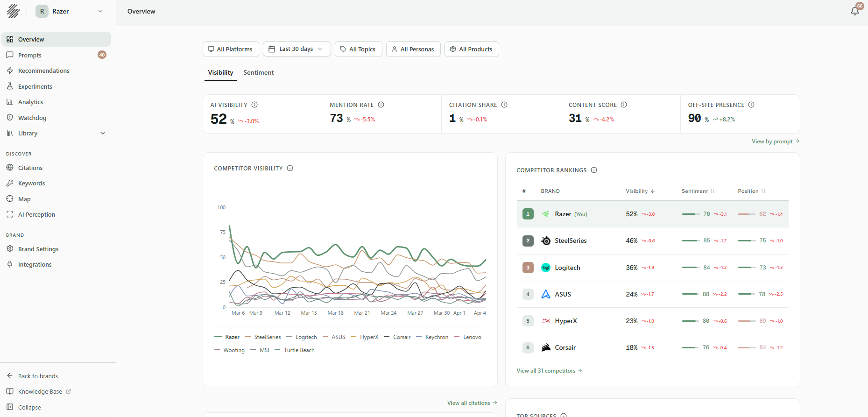
Task: Toggle the SteelSeries line in chart legend
Action: [267, 337]
